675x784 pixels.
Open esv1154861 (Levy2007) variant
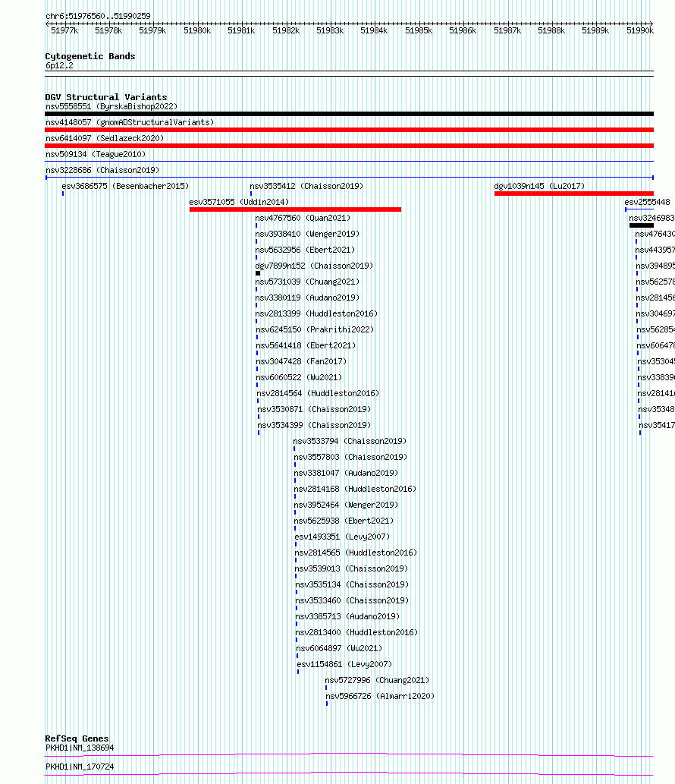pyautogui.click(x=345, y=666)
